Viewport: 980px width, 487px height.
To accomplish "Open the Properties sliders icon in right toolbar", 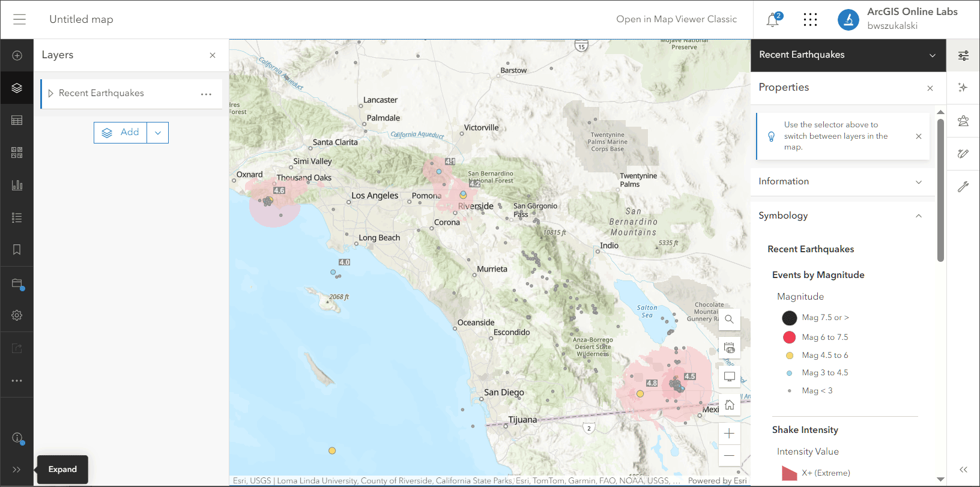I will [963, 56].
